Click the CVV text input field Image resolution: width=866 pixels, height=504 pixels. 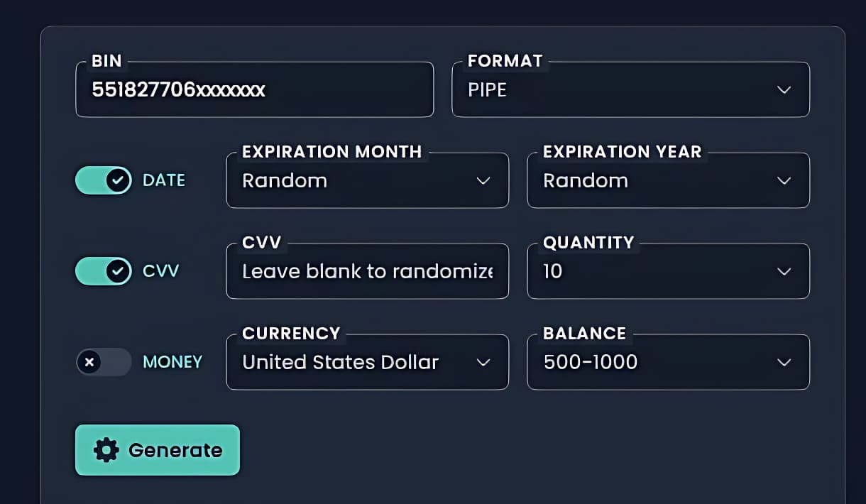click(x=367, y=272)
